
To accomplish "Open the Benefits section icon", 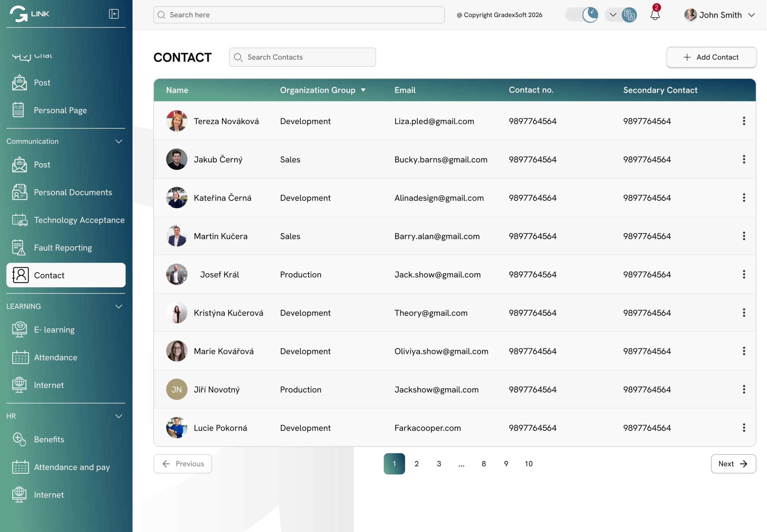I will click(x=19, y=439).
